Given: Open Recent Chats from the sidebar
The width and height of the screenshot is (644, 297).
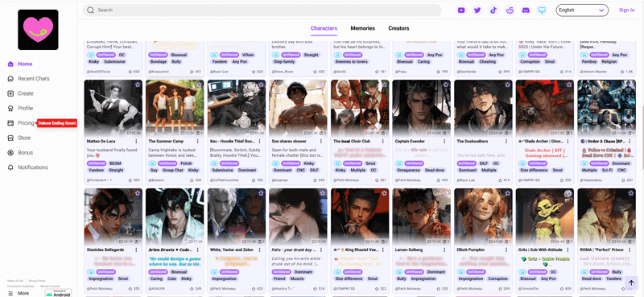Looking at the screenshot, I should click(28, 79).
